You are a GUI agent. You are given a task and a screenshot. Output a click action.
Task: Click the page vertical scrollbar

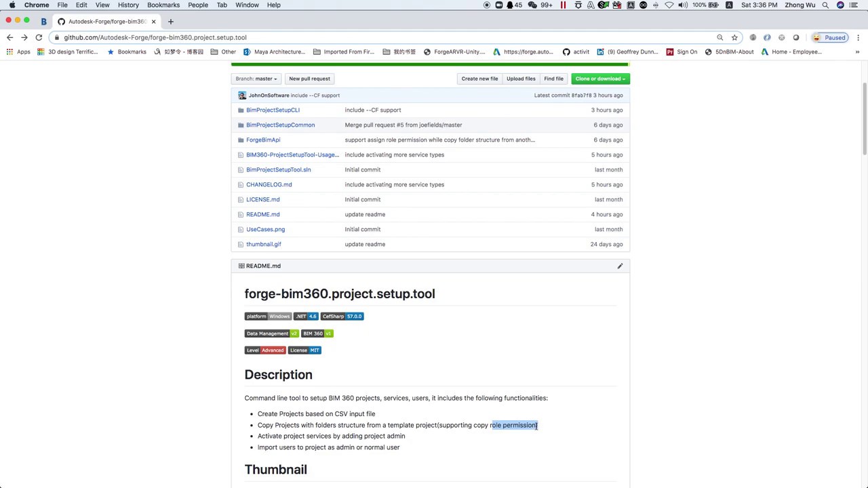click(865, 119)
